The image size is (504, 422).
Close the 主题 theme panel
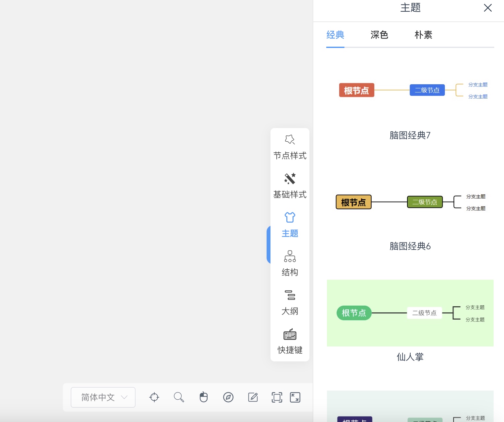coord(488,8)
